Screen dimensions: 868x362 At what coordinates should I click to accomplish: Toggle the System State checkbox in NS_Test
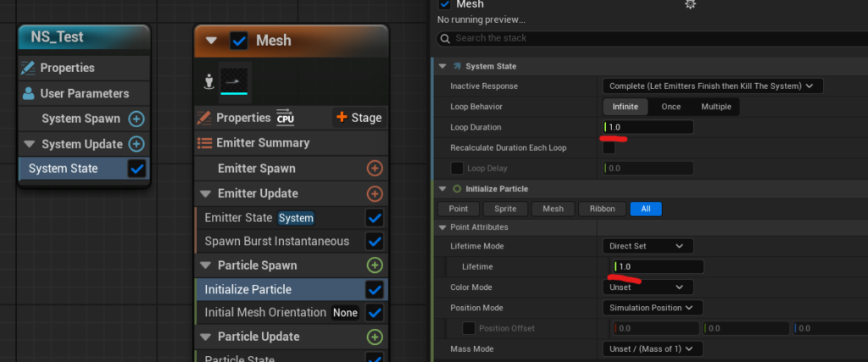(x=136, y=169)
